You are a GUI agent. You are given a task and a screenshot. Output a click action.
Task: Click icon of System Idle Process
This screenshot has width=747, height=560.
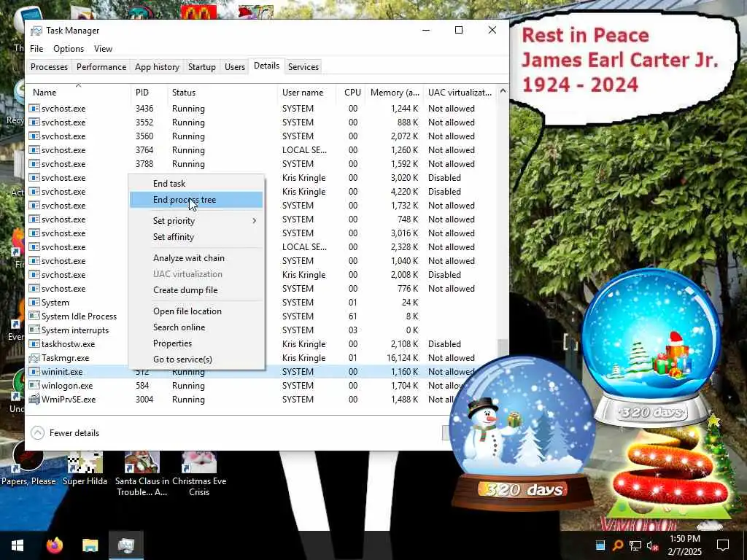click(34, 316)
